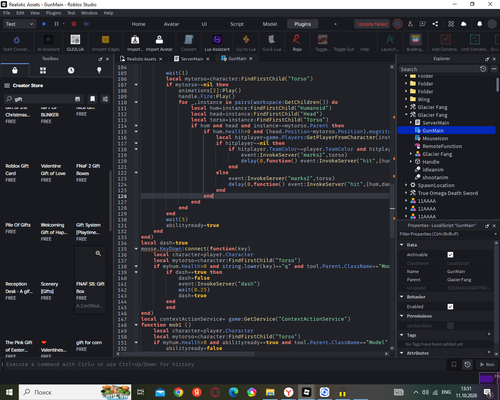
Task: Select the Toolbox Creator Store bag tab
Action: click(x=15, y=70)
